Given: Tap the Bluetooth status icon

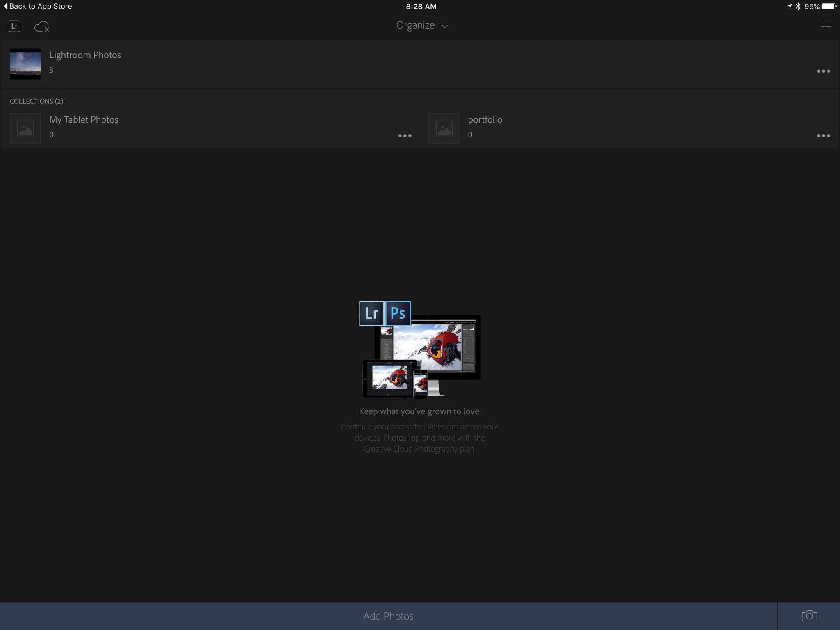Looking at the screenshot, I should pyautogui.click(x=798, y=6).
